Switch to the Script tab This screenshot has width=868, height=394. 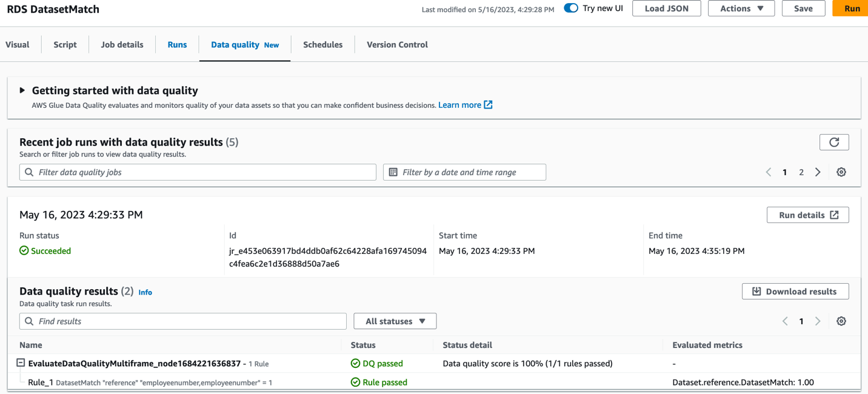[x=65, y=45]
